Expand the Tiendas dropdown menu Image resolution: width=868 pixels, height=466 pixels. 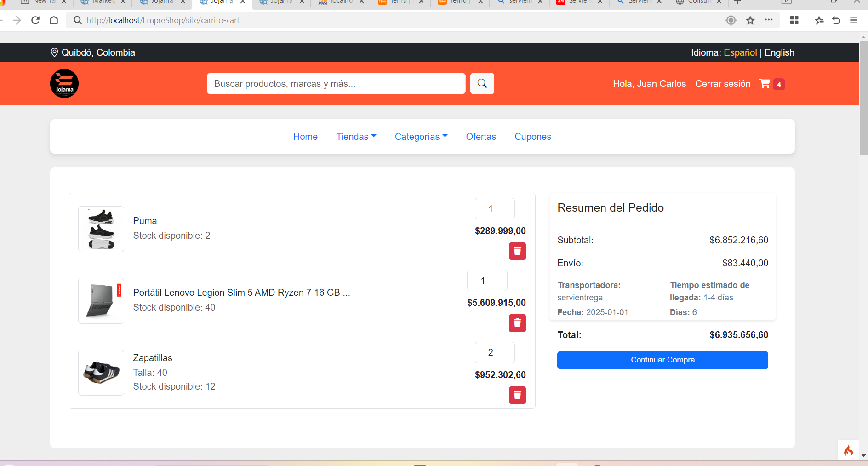[356, 137]
